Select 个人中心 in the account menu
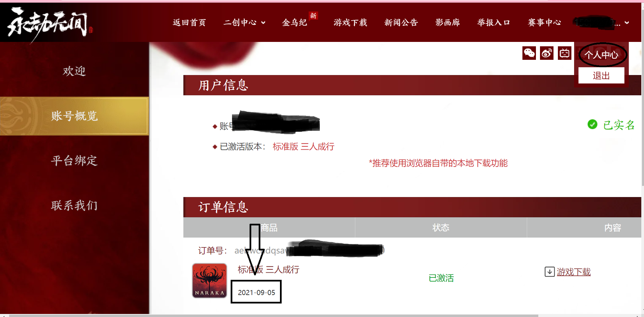 601,55
